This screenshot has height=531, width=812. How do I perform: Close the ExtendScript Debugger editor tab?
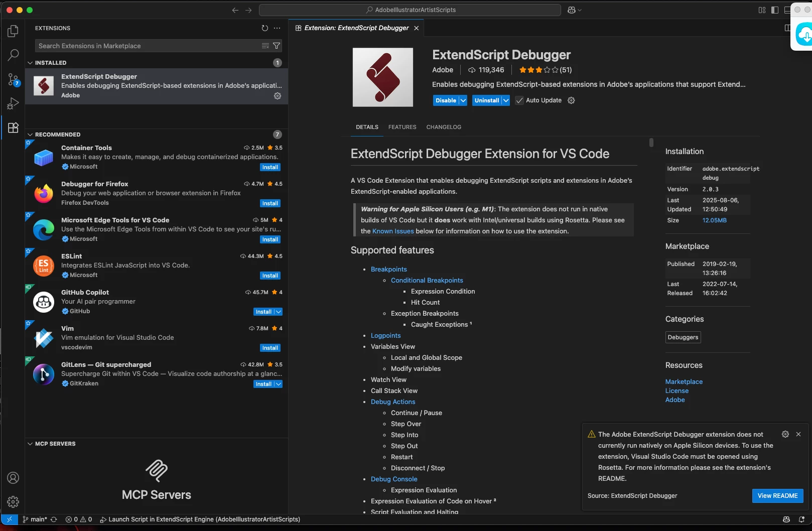(416, 28)
